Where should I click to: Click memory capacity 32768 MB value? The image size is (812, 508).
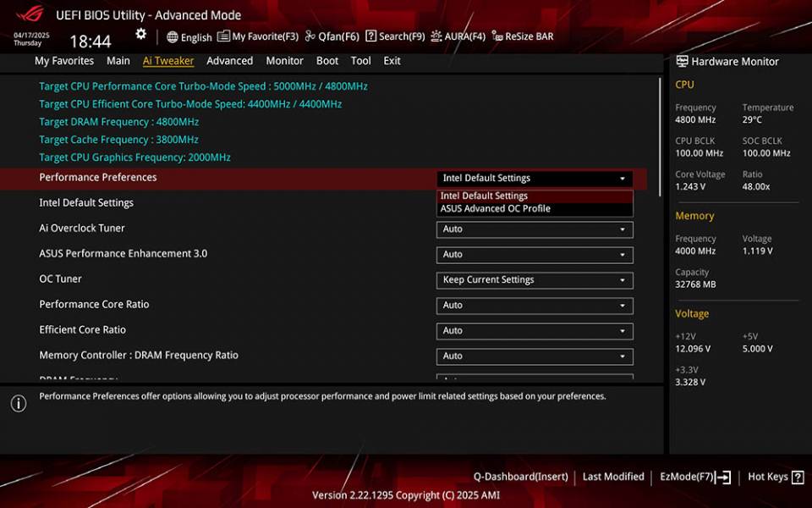[695, 284]
